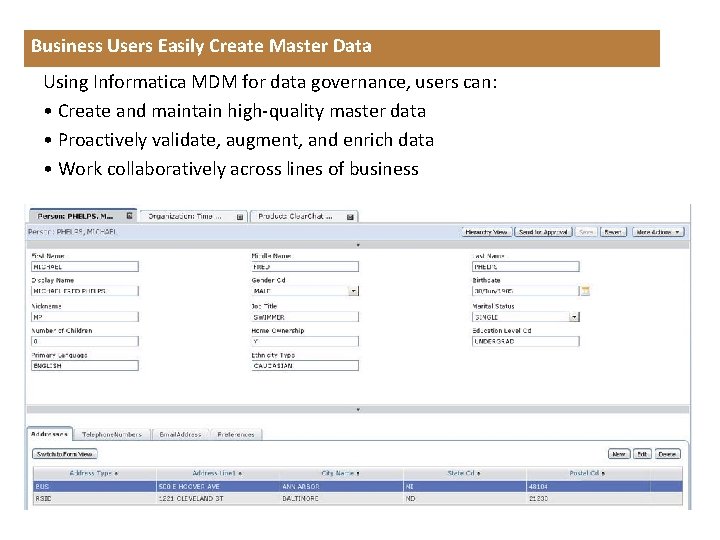Focus the Last Name field
This screenshot has height=540, width=720.
click(526, 267)
